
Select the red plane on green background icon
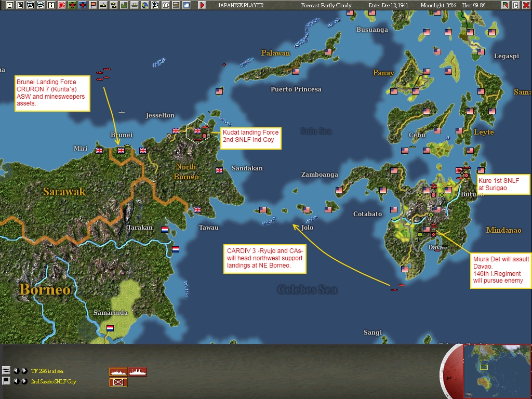click(x=72, y=5)
